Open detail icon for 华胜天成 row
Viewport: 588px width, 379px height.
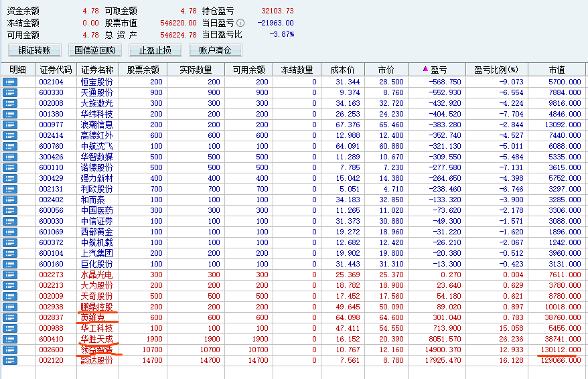pyautogui.click(x=10, y=339)
